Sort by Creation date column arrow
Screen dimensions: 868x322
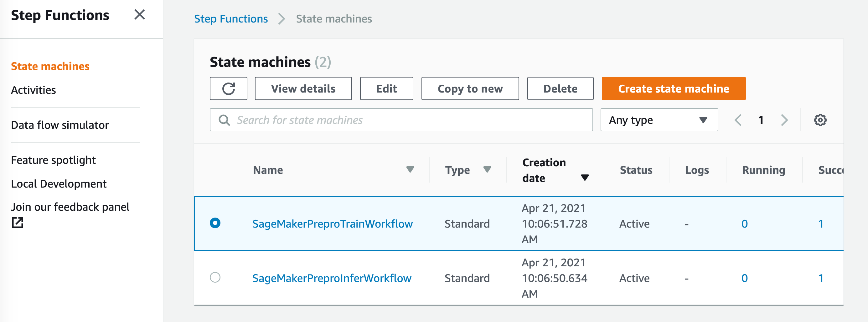click(585, 178)
